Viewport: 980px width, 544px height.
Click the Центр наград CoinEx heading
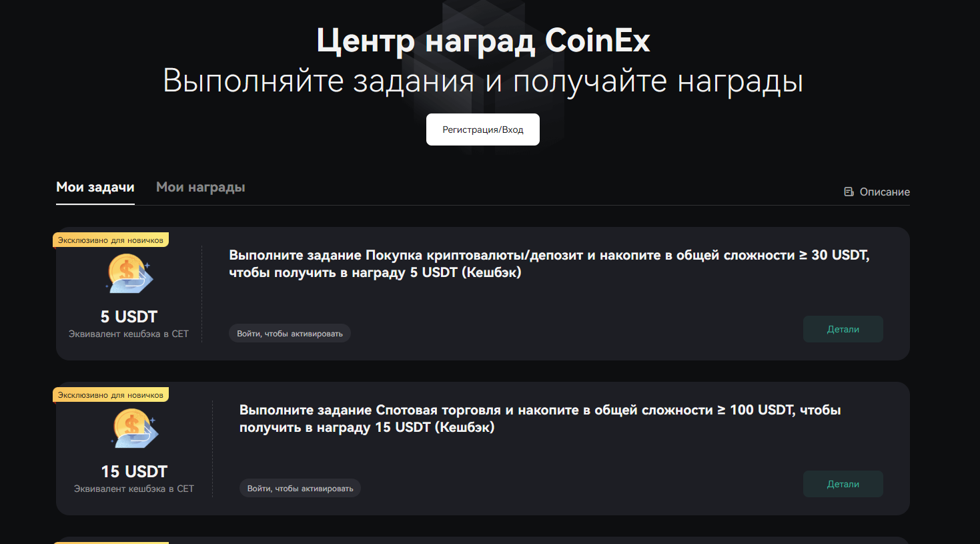(483, 41)
